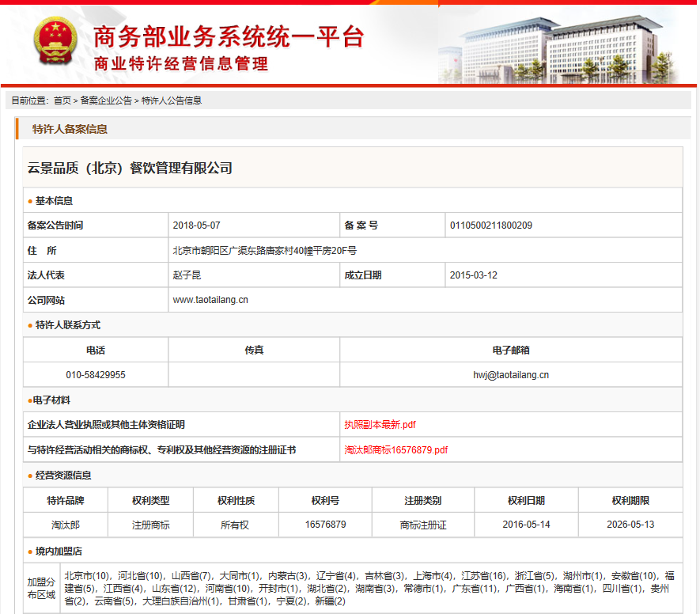This screenshot has width=700, height=614.
Task: Click the 注册类别 column header
Action: pos(423,501)
